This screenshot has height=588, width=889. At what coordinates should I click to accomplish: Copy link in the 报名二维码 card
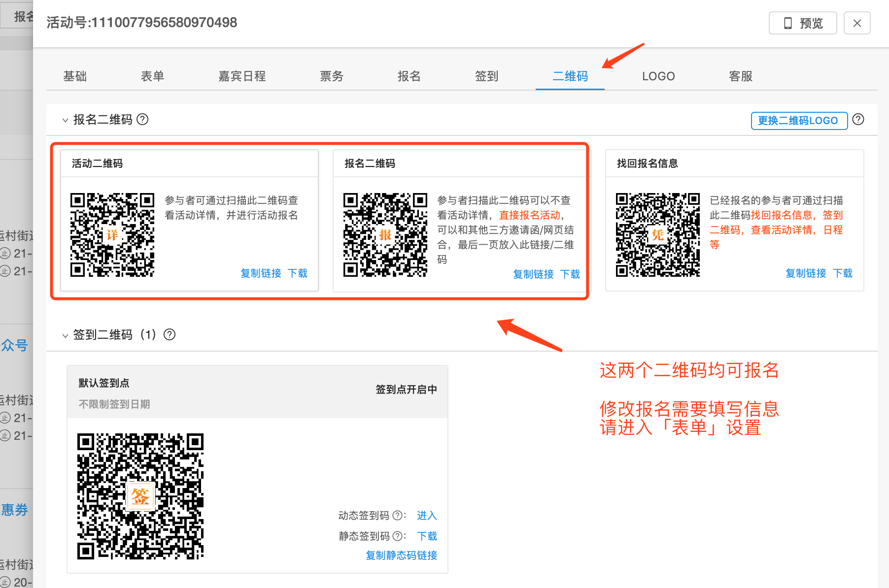point(533,274)
